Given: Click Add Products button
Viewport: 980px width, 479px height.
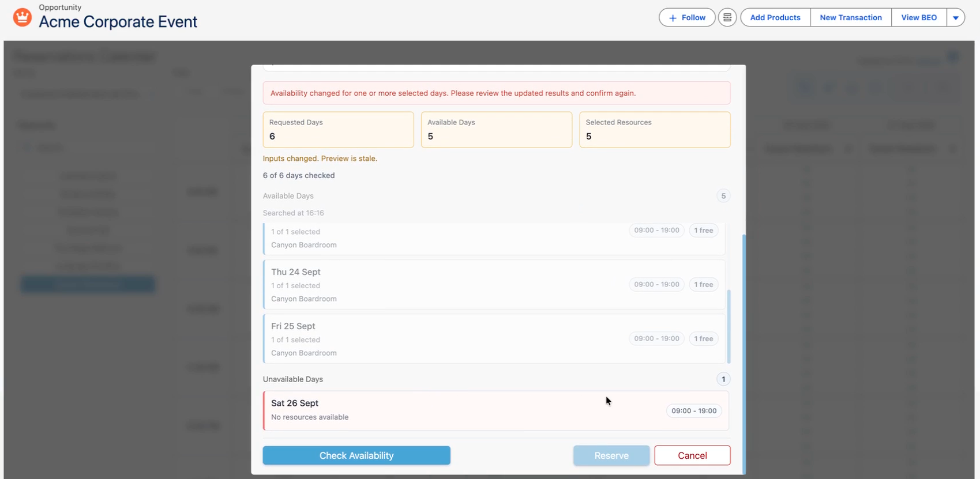Looking at the screenshot, I should click(775, 17).
